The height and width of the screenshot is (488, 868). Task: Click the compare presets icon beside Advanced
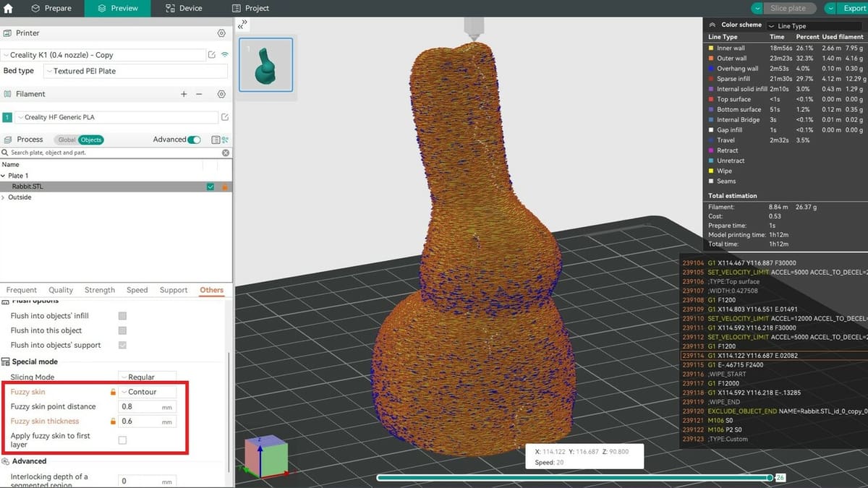coord(225,140)
